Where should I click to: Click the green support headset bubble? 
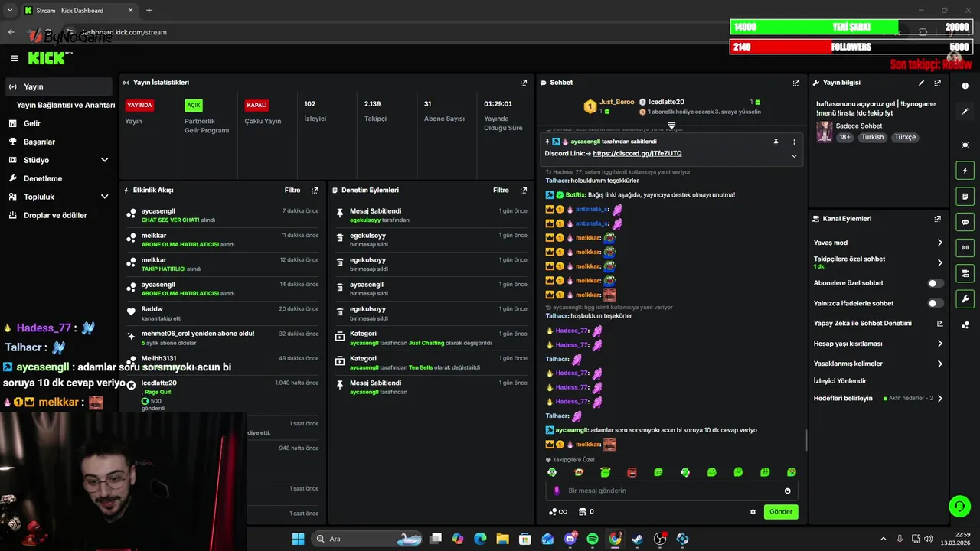click(959, 506)
